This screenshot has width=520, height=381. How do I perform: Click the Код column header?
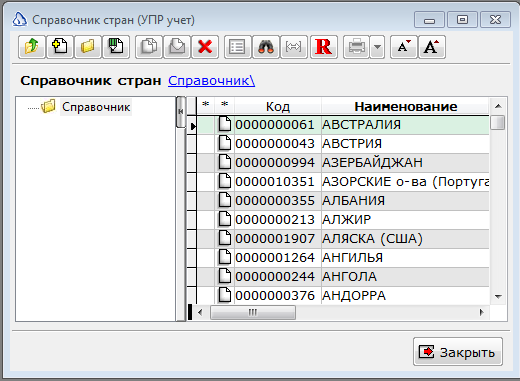tap(278, 107)
